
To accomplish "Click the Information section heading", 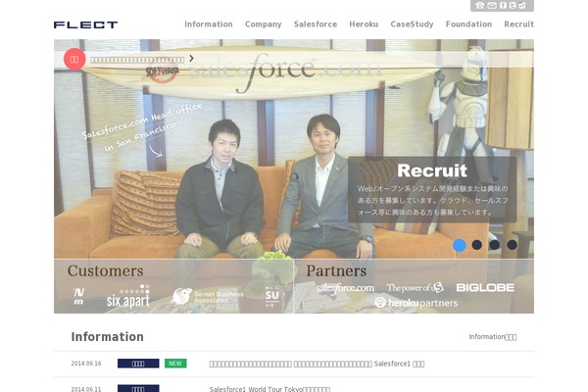I will click(107, 336).
